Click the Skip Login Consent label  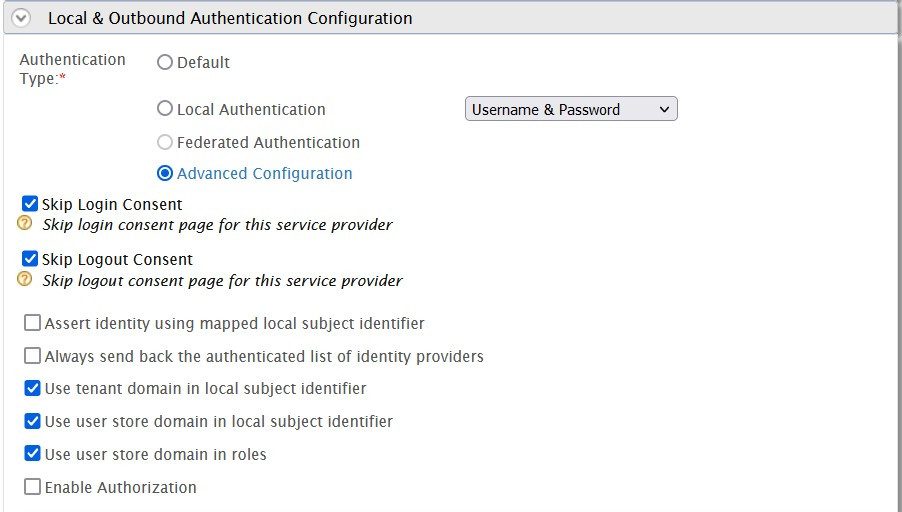click(112, 204)
